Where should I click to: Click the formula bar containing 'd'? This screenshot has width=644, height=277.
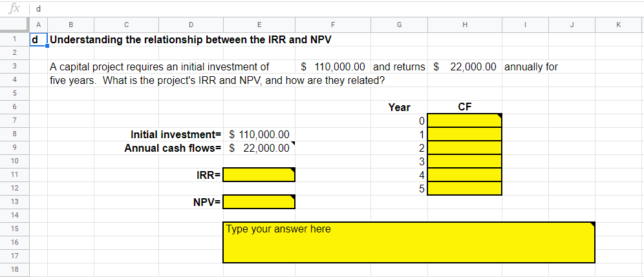tap(337, 9)
